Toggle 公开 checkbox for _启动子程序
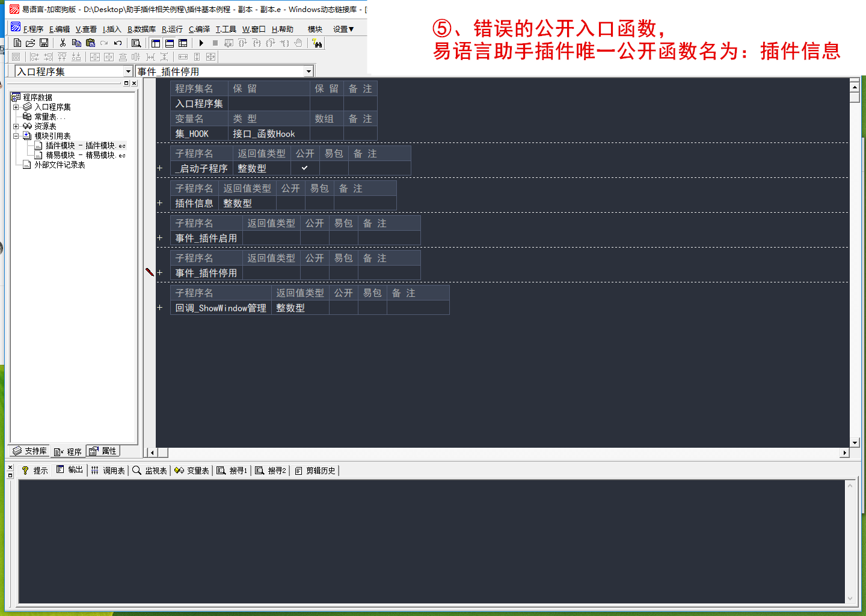 click(x=305, y=168)
